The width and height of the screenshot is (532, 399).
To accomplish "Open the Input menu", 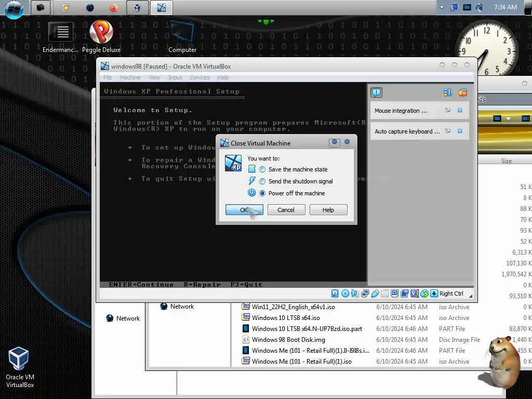I will tap(175, 77).
